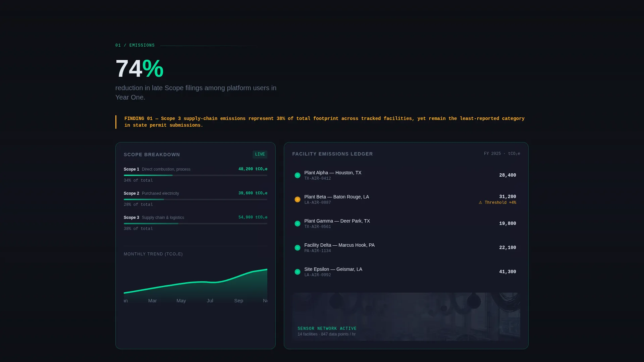Click the 'reduction in late Scope filings' description

coord(196,93)
